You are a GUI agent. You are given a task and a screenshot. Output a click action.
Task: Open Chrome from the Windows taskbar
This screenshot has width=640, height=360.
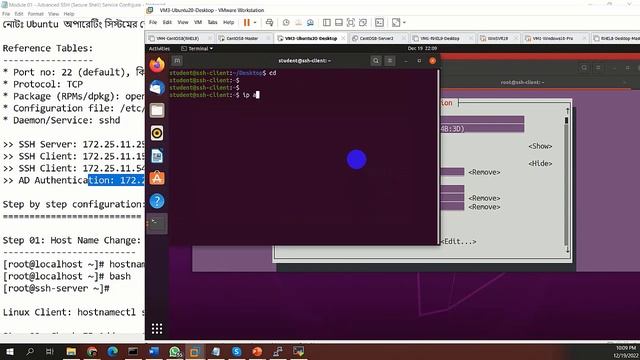pos(92,351)
